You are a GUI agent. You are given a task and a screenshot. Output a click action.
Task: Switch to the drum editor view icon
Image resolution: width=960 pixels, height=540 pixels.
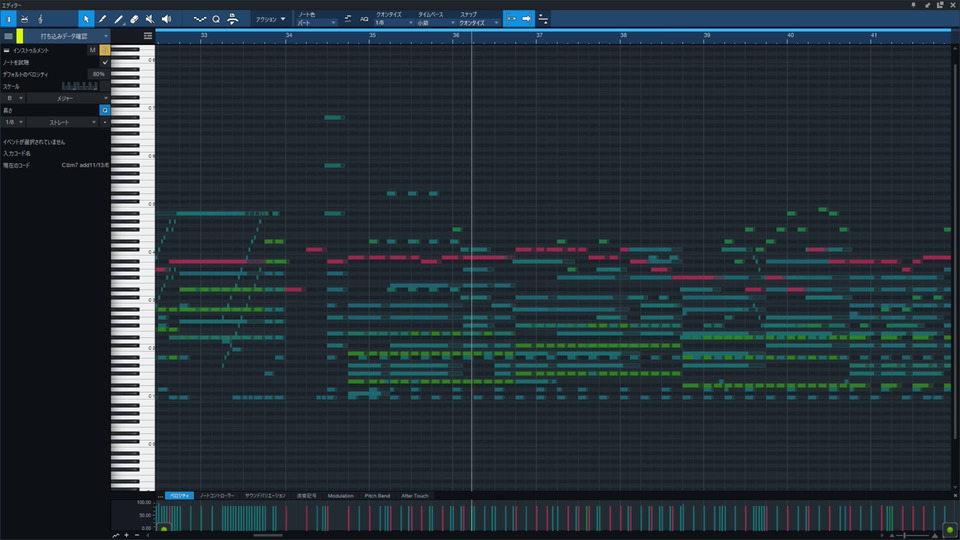click(24, 19)
